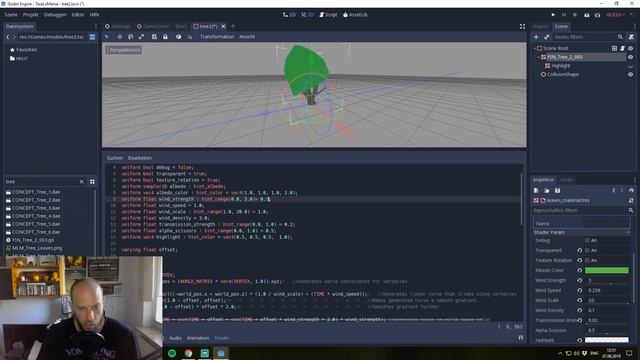Open object properties tool icon beside leaves_material

631,200
